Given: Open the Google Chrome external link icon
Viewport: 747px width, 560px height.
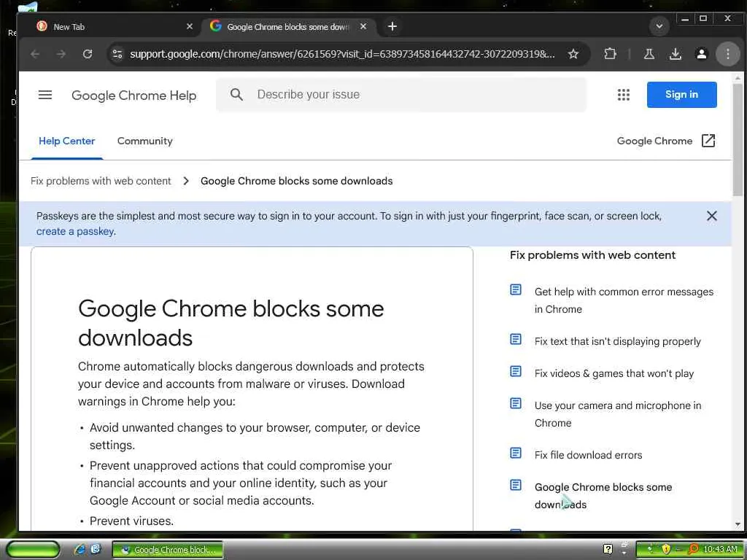Looking at the screenshot, I should (708, 141).
